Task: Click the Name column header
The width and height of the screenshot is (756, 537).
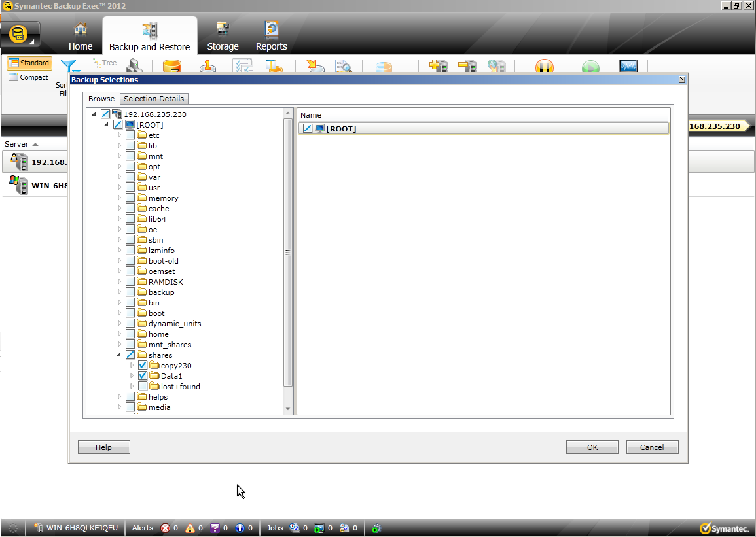Action: click(x=376, y=115)
